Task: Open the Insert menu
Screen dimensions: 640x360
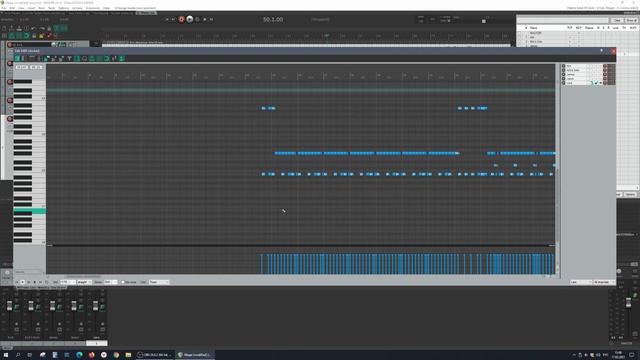Action: (31, 8)
